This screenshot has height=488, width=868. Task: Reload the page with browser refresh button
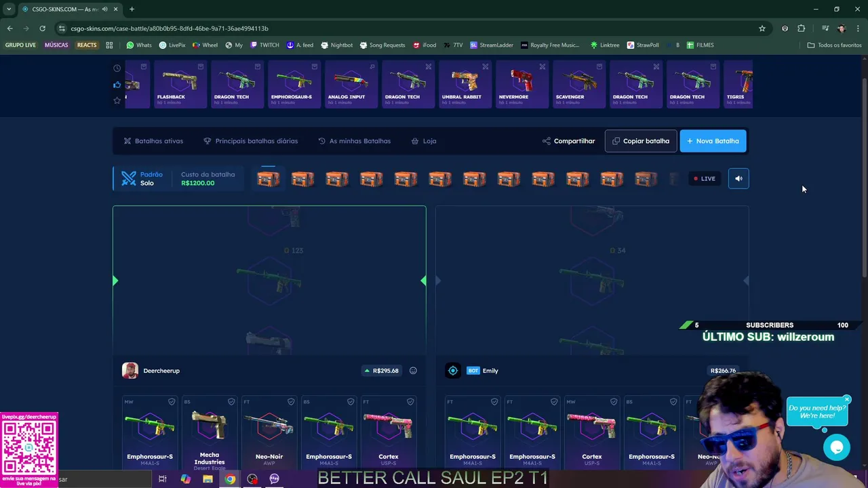point(42,28)
